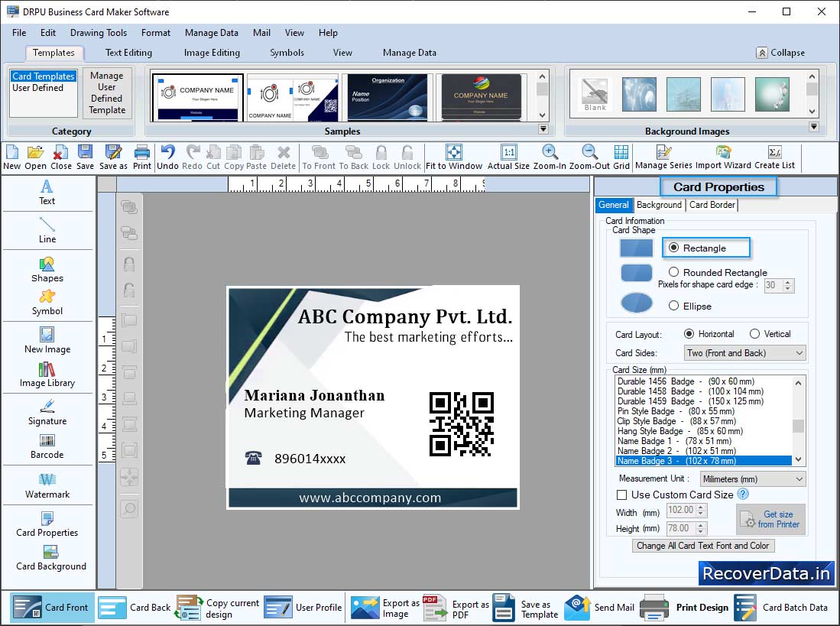840x626 pixels.
Task: Launch the Import Wizard
Action: [723, 158]
